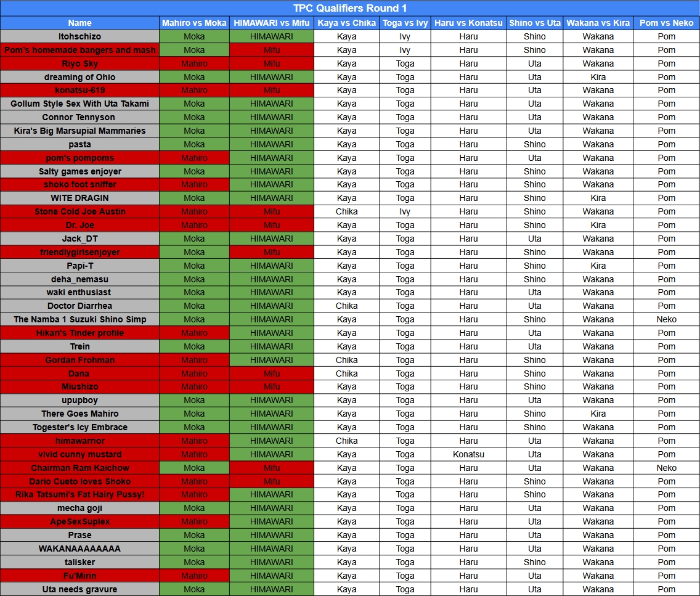Click the name cell Miushizo
The image size is (700, 596).
pos(80,386)
